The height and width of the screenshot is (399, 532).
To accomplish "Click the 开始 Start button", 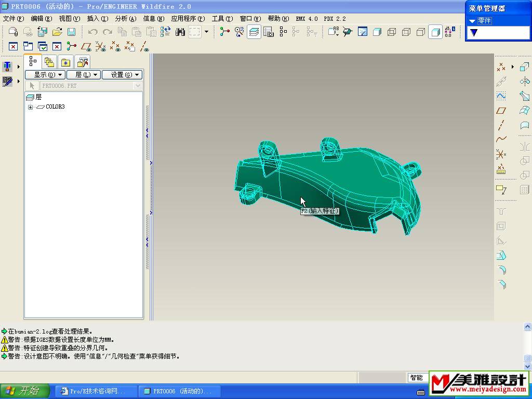I will 25,391.
